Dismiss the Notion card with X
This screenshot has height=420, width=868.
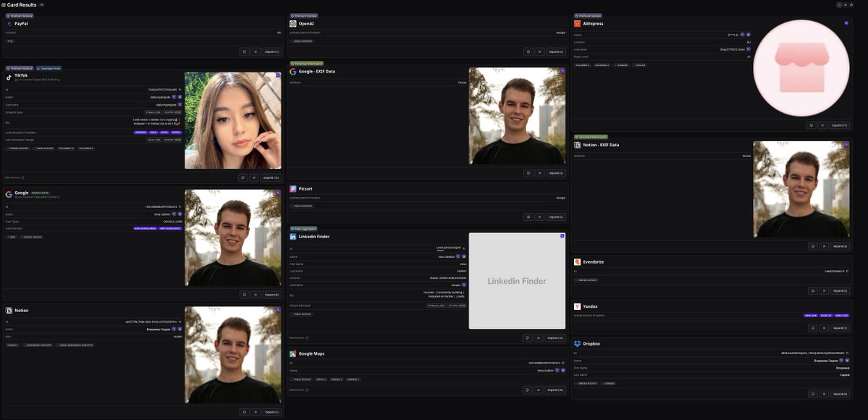tap(256, 412)
